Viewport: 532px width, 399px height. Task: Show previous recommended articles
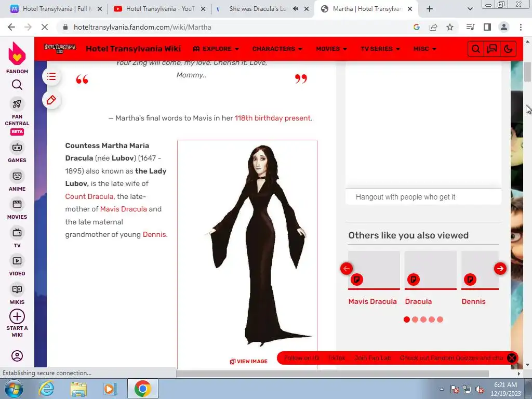click(x=347, y=269)
